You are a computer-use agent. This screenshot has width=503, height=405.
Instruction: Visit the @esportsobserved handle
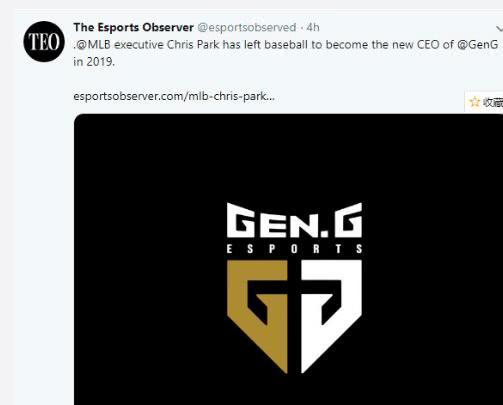click(247, 27)
